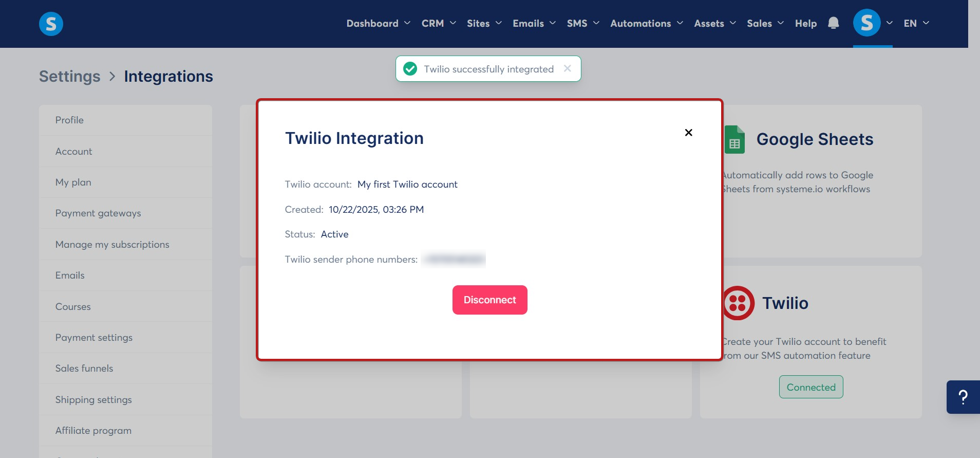Click the green success checkmark icon
Screen dimensions: 980x458
point(410,69)
